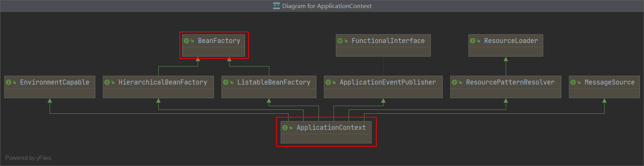Click the public visibility marker beside ApplicationEventPublisher
644x166 pixels.
tap(334, 82)
